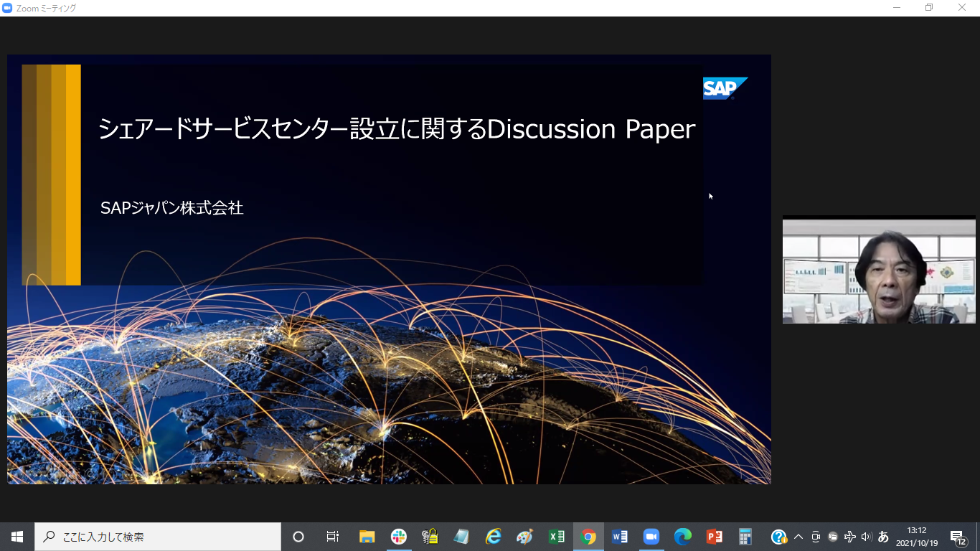Click the slide title mentioning Discussion Paper

(397, 129)
